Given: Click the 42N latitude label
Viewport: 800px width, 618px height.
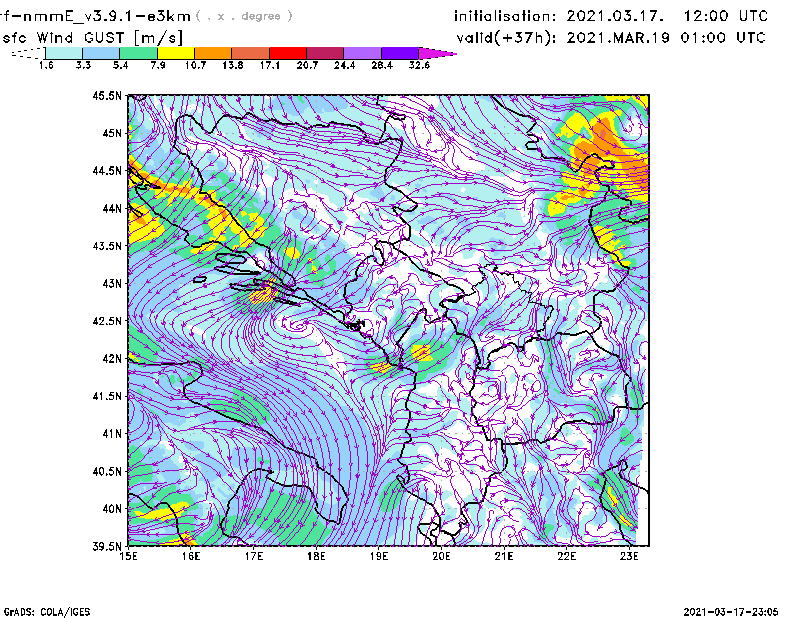Looking at the screenshot, I should [112, 358].
